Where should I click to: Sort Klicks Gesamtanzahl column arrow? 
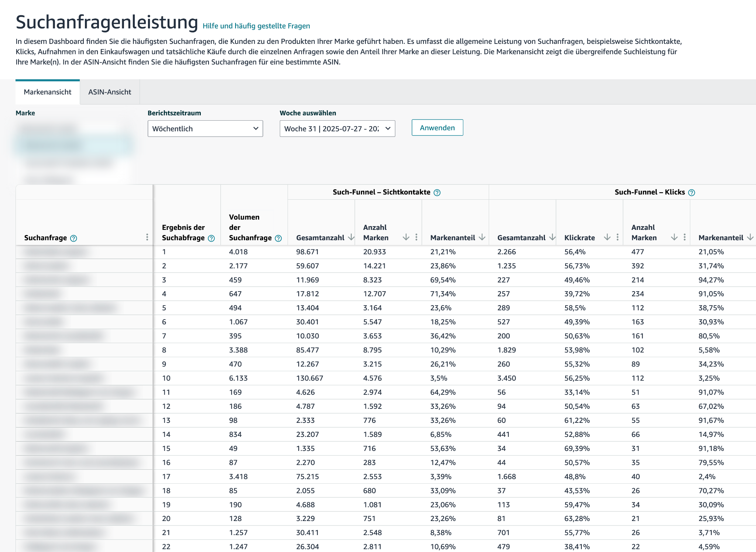click(552, 237)
